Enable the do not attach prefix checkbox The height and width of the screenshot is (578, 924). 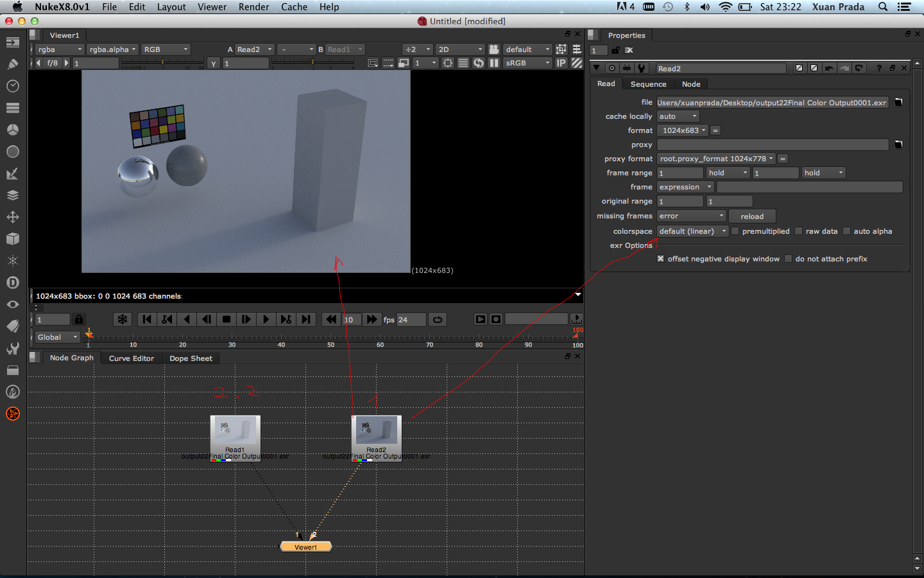[789, 259]
